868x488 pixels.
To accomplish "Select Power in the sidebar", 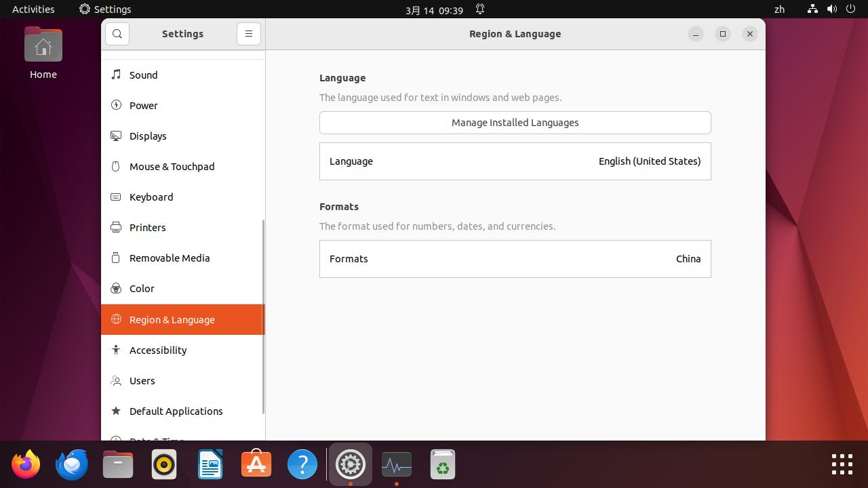I will coord(183,105).
